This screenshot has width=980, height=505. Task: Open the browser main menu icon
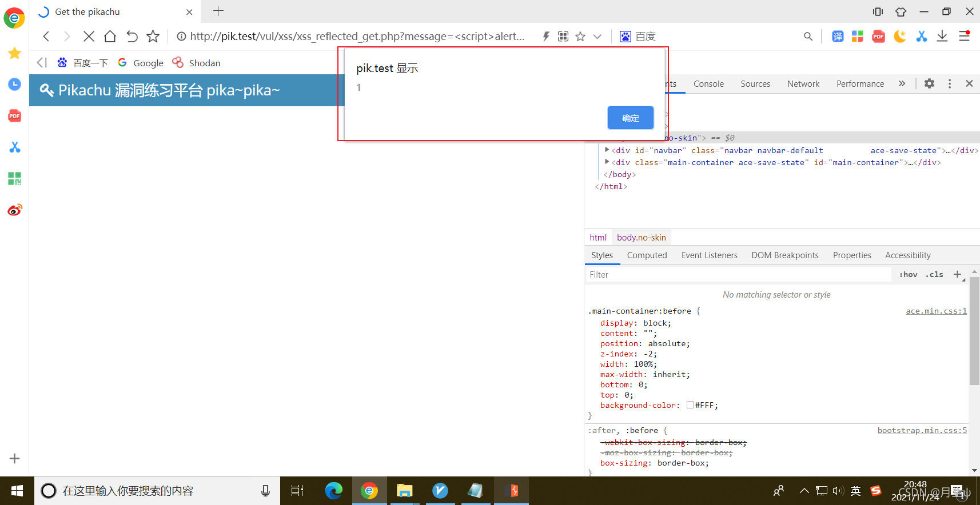click(x=964, y=36)
